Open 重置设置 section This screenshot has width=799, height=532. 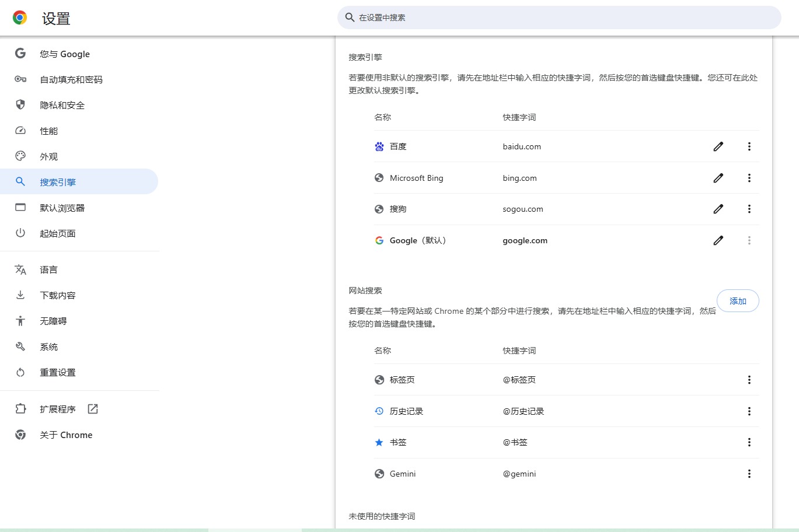pos(58,372)
